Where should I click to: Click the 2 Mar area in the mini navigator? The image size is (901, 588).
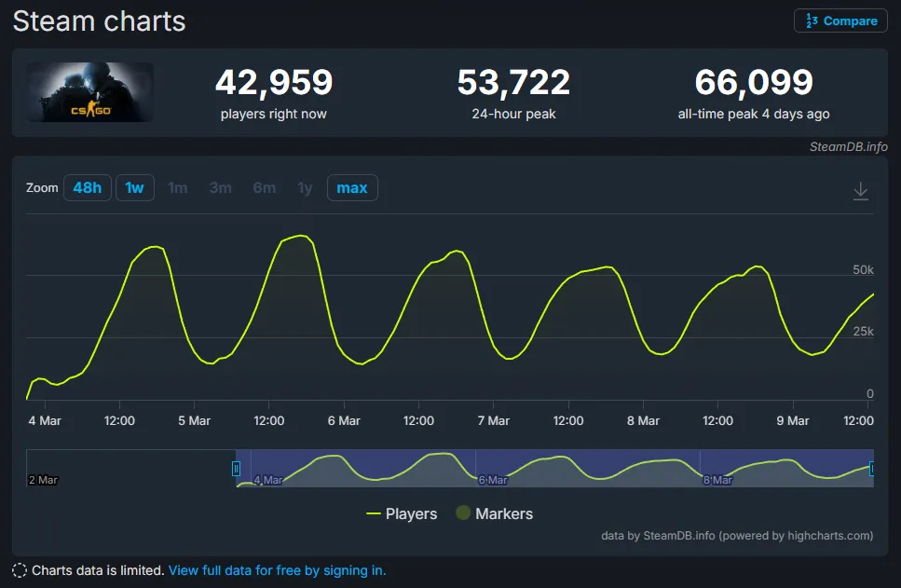point(43,480)
